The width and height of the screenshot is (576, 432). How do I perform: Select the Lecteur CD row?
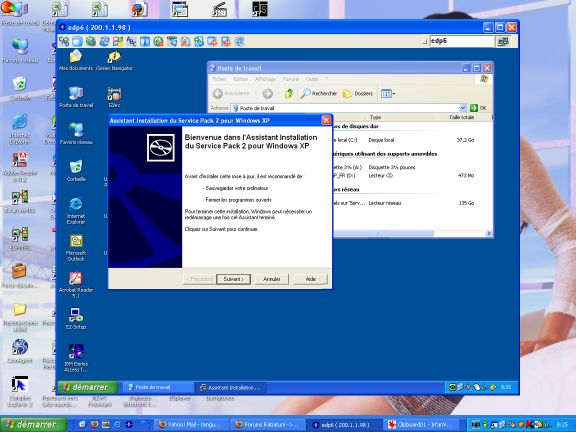(x=403, y=176)
